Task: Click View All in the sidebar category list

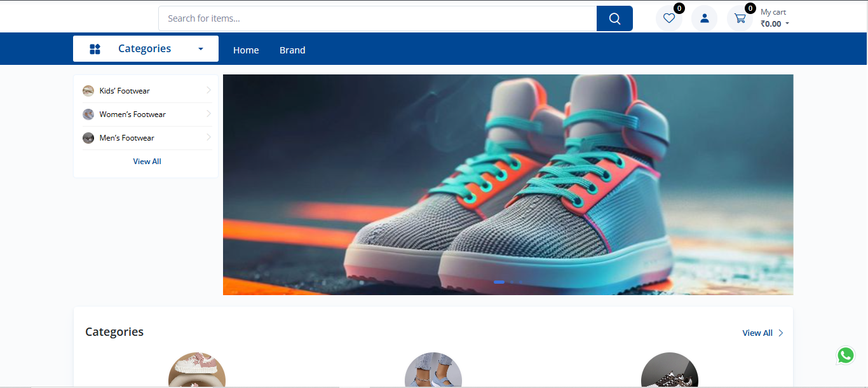Action: click(147, 162)
